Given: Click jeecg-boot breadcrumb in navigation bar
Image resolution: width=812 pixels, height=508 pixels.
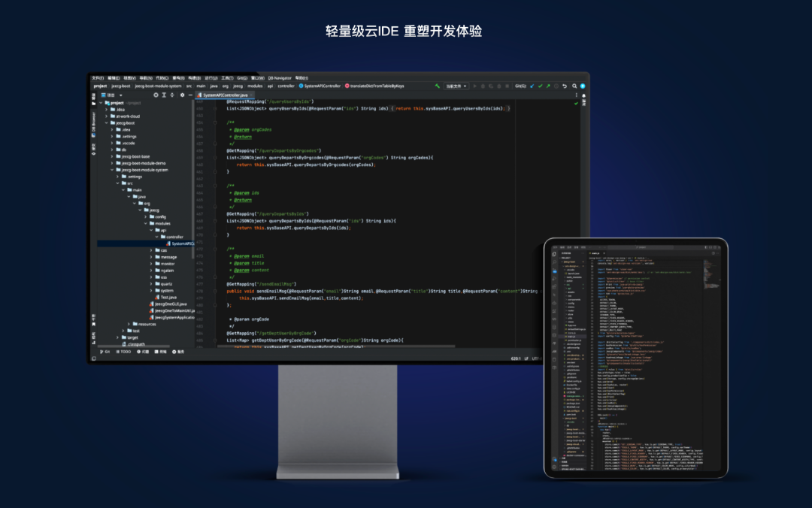Looking at the screenshot, I should click(120, 86).
